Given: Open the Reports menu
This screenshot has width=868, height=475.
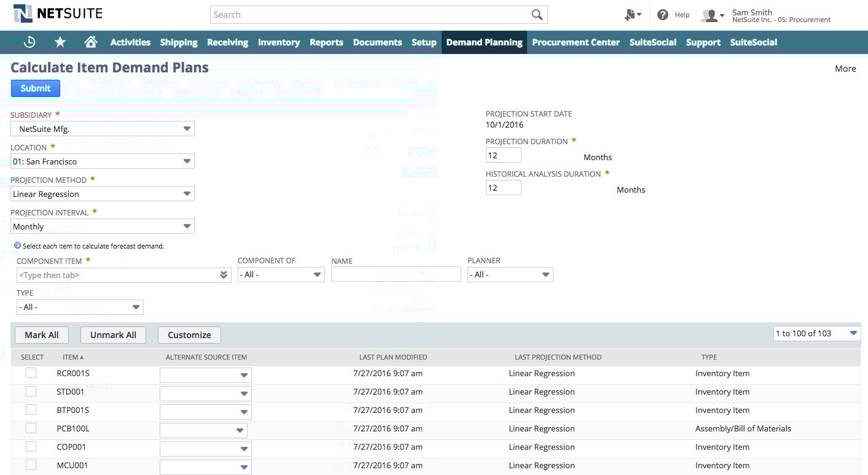Looking at the screenshot, I should point(326,42).
